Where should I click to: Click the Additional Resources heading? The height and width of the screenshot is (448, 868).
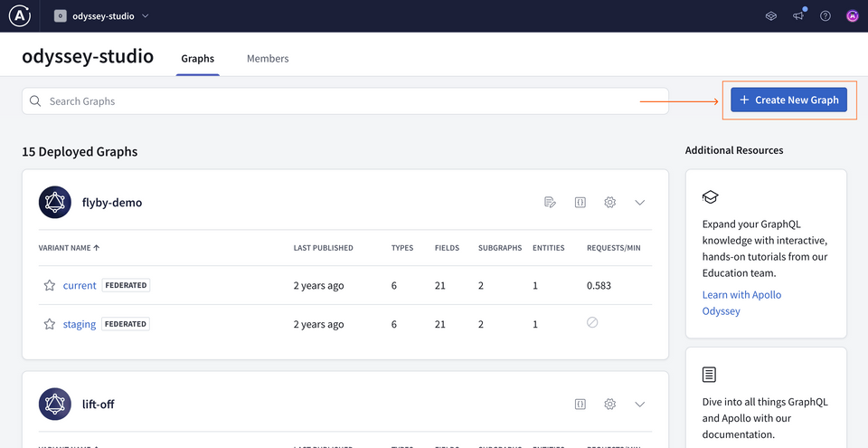pyautogui.click(x=734, y=150)
